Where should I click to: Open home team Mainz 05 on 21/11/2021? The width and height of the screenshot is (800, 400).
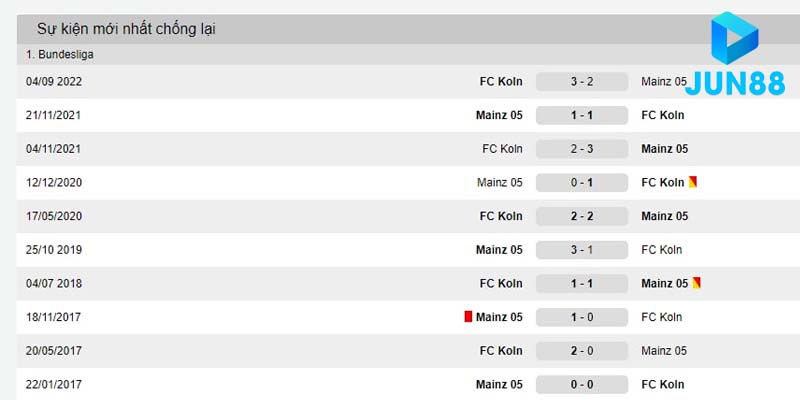point(499,115)
